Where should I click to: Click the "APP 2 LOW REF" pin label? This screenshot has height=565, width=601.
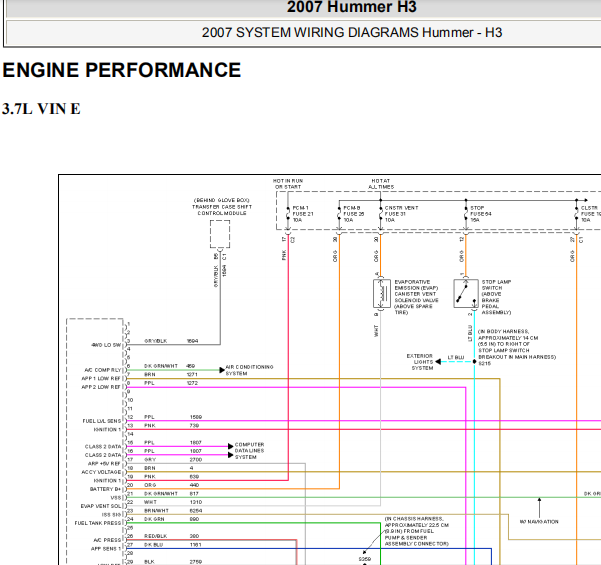[101, 387]
